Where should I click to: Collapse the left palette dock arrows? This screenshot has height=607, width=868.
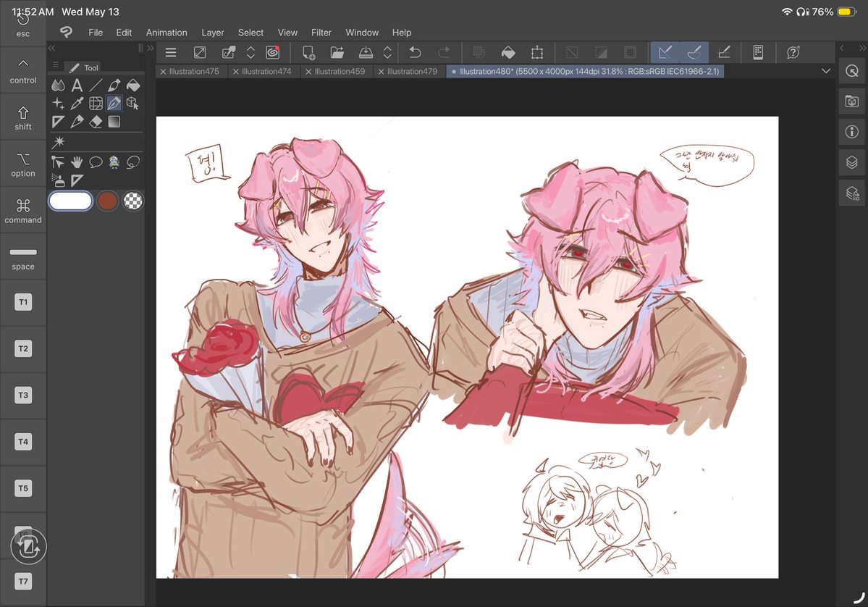click(x=52, y=49)
